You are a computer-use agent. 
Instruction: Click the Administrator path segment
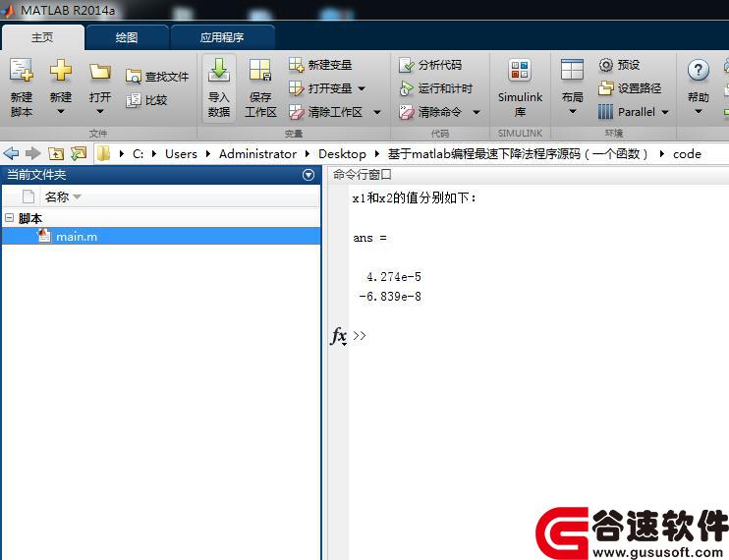(257, 154)
